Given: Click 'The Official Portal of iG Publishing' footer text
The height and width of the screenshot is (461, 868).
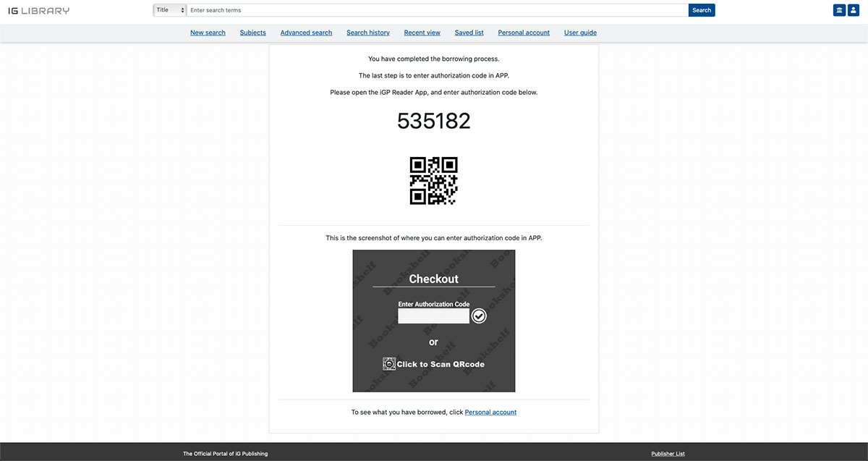Looking at the screenshot, I should [225, 454].
